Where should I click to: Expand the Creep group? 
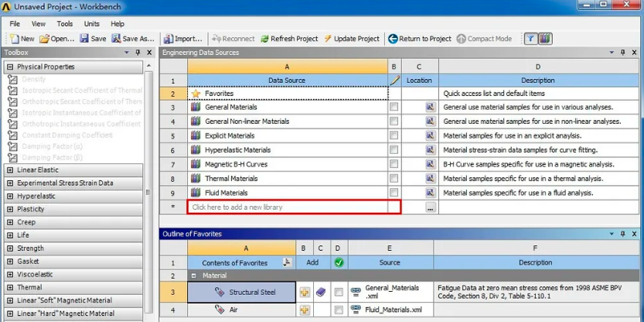[x=10, y=222]
